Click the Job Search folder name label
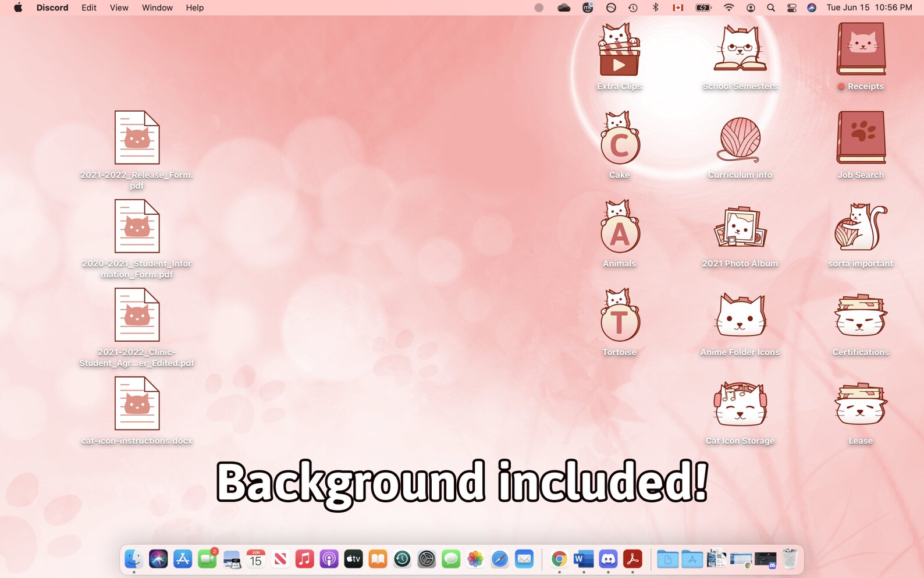This screenshot has width=924, height=578. click(x=861, y=175)
